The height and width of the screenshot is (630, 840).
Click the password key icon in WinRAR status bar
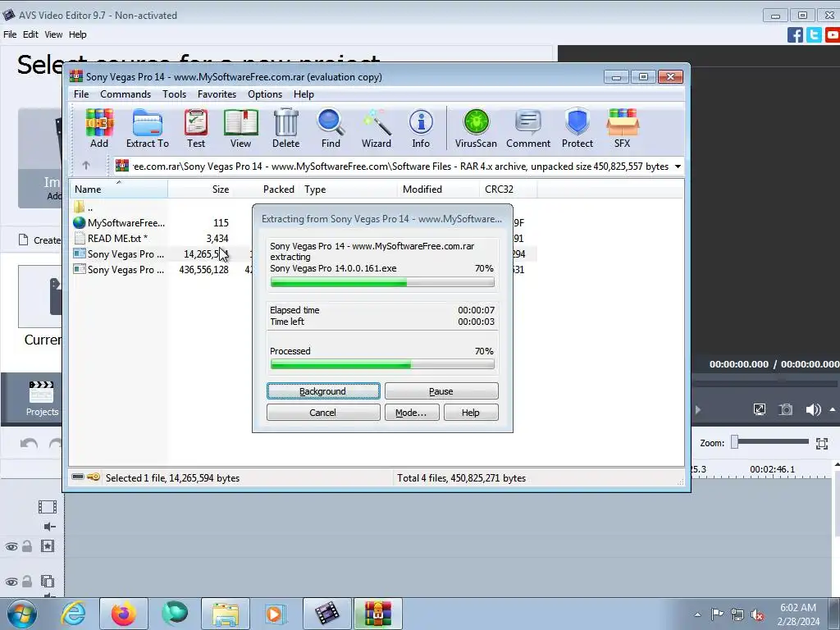[x=94, y=477]
